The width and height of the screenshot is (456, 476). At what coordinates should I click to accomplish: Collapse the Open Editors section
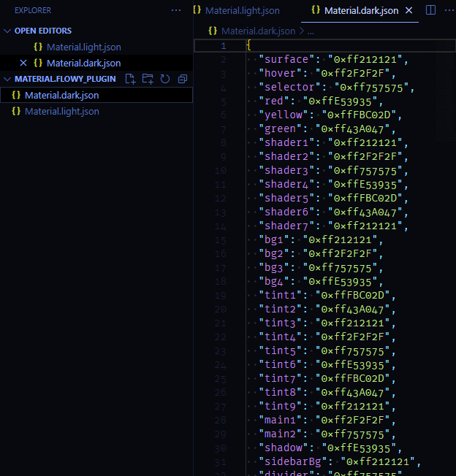point(8,31)
